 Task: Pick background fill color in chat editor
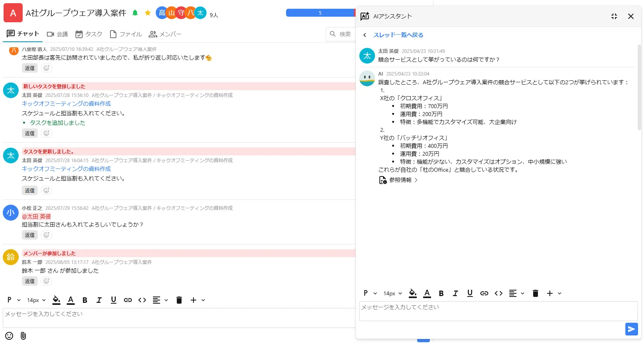56,300
